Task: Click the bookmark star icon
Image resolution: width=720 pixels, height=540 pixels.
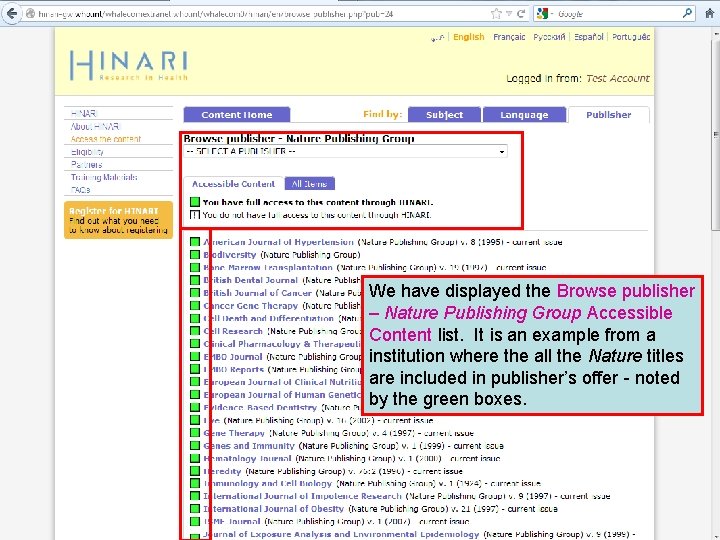Action: click(x=496, y=14)
